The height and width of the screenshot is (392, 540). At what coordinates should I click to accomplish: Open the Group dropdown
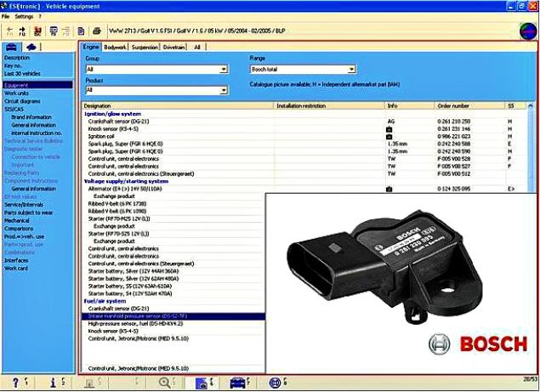224,69
